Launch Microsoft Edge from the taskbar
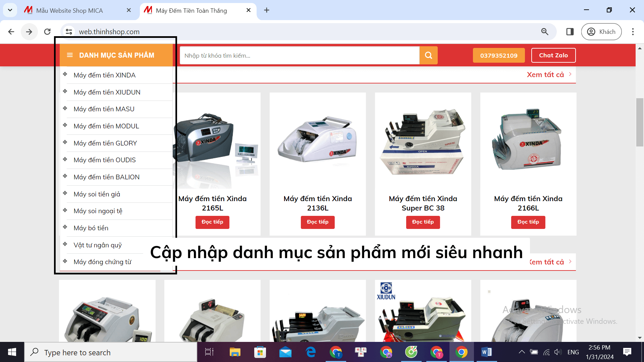This screenshot has width=644, height=362. 311,352
